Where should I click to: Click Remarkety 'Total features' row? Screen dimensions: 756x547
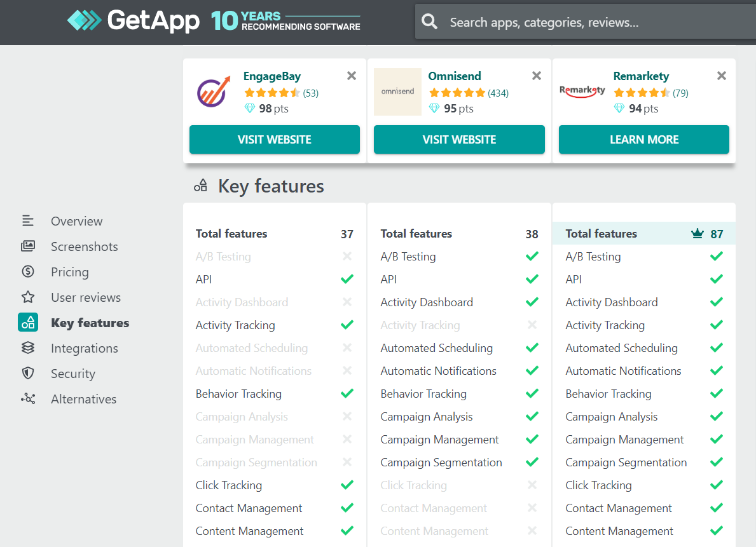coord(644,234)
